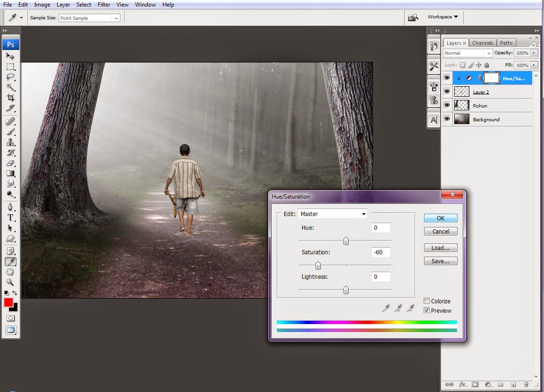Image resolution: width=544 pixels, height=392 pixels.
Task: Toggle lock image pixels brush icon
Action: (x=471, y=65)
